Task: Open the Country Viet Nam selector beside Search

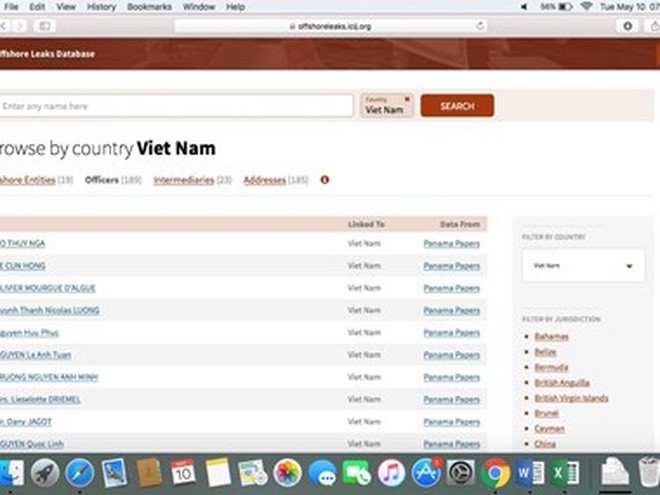Action: (386, 105)
